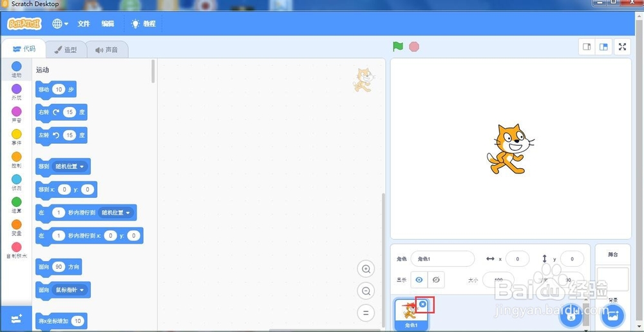Switch to the 造型 costumes tab
The width and height of the screenshot is (644, 332).
(66, 50)
